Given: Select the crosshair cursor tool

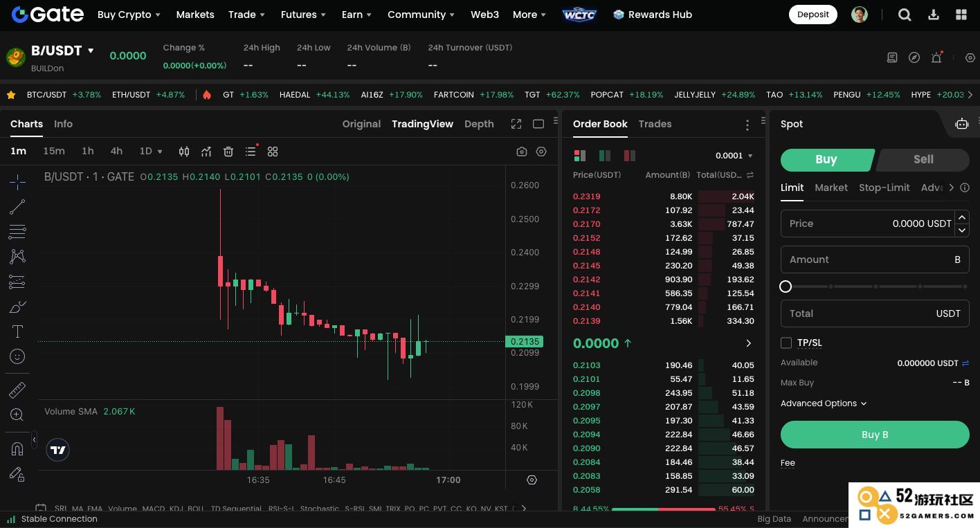Looking at the screenshot, I should [17, 182].
